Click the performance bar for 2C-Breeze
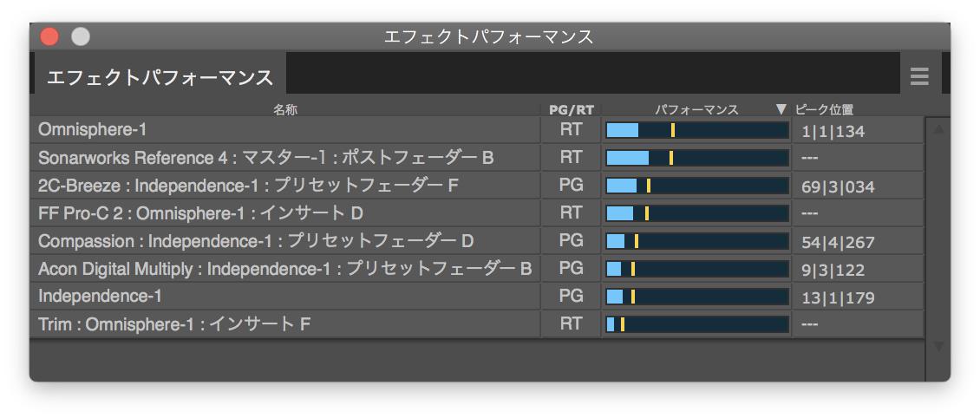The image size is (980, 418). click(x=697, y=186)
